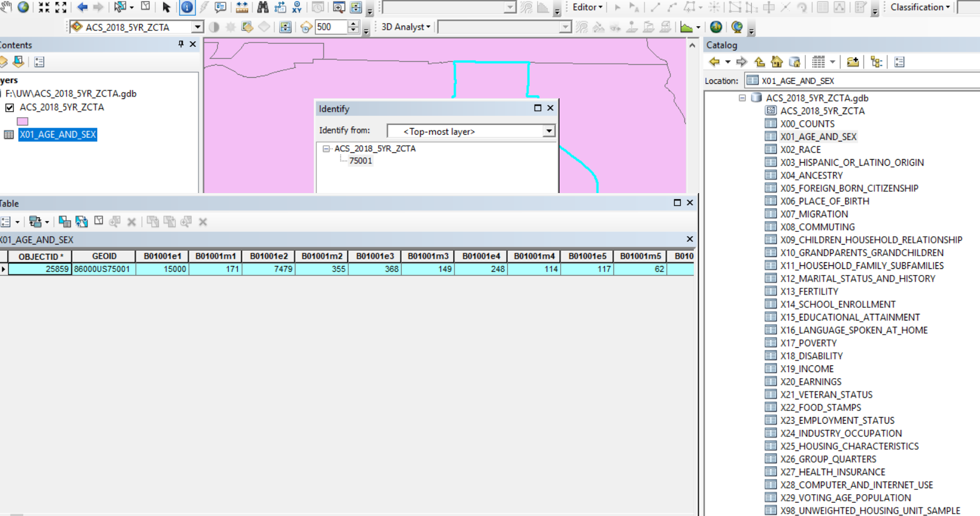Go up one level in Catalog

(x=759, y=61)
